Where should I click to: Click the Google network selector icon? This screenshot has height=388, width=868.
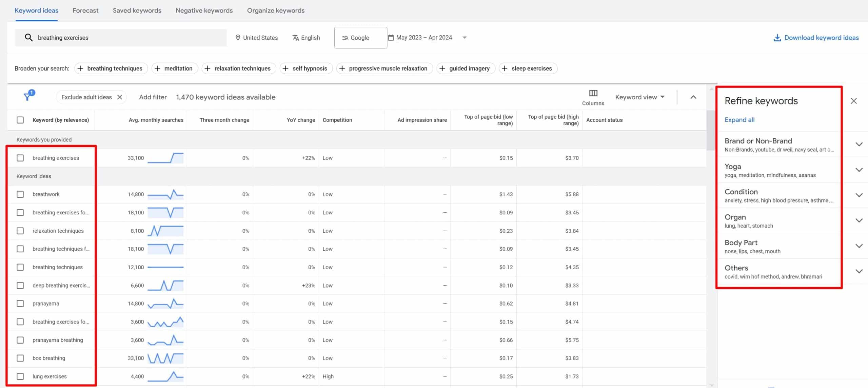345,38
